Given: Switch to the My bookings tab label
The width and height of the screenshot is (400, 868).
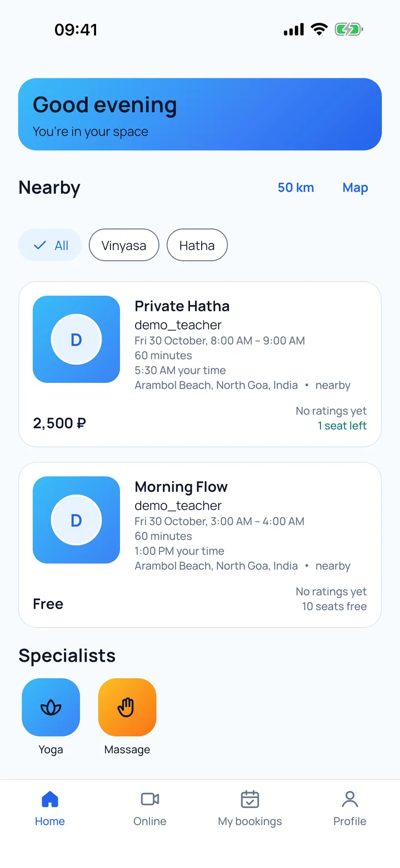Looking at the screenshot, I should pyautogui.click(x=250, y=821).
